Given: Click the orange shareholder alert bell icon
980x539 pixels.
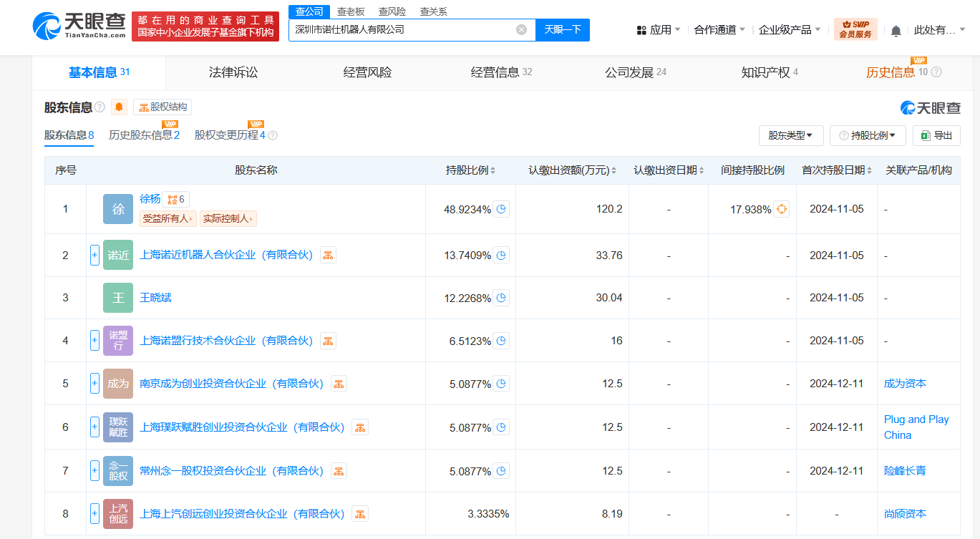Looking at the screenshot, I should (119, 107).
